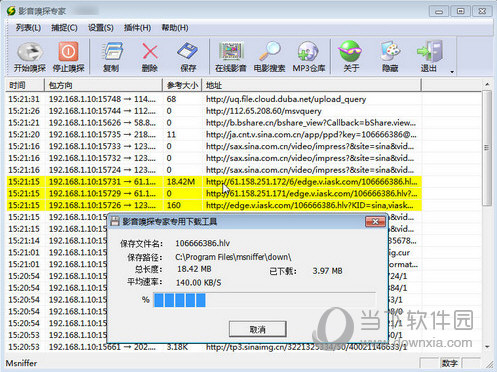The image size is (497, 372).
Task: Click the downloaded value 3.97 MB
Action: coord(327,271)
